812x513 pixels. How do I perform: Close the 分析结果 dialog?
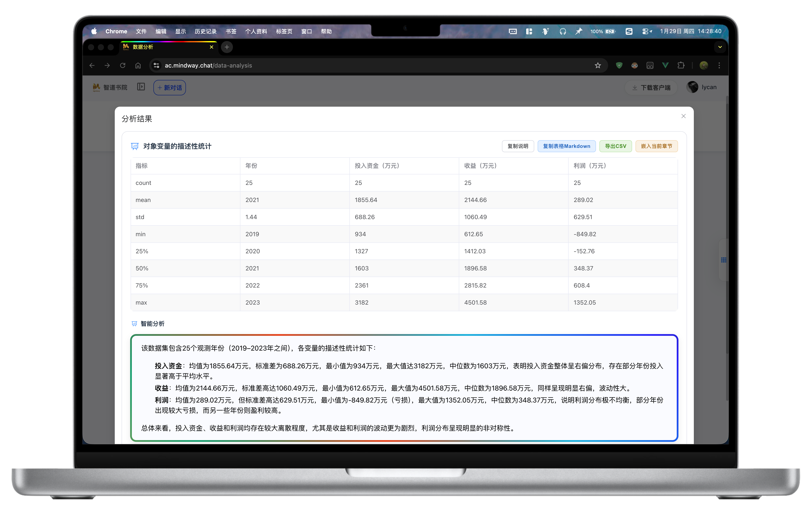pyautogui.click(x=683, y=116)
